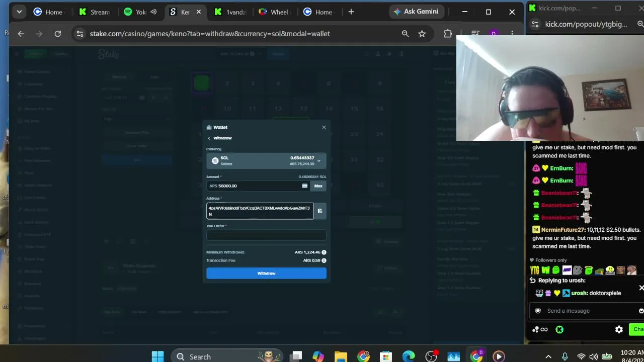This screenshot has height=362, width=644.
Task: Cancel the reply to urosh
Action: tap(641, 288)
